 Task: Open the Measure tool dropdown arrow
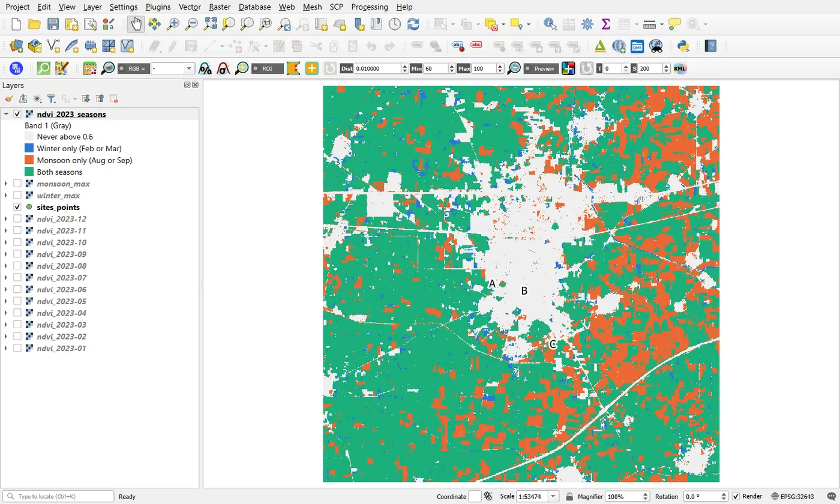click(662, 25)
